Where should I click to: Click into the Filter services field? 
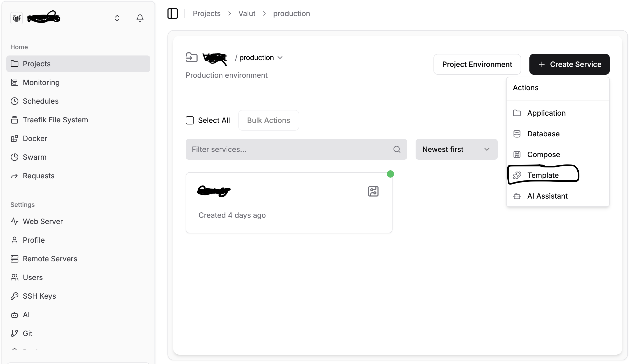point(290,149)
